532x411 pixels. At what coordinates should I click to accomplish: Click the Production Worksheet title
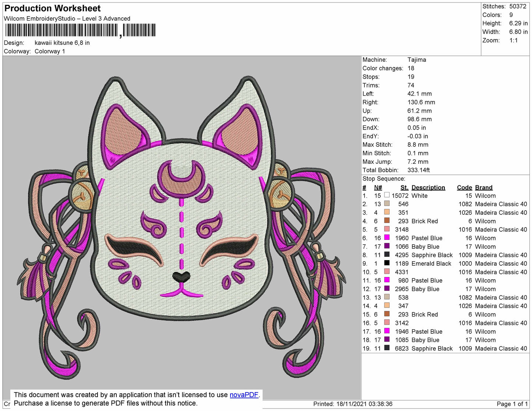[52, 8]
